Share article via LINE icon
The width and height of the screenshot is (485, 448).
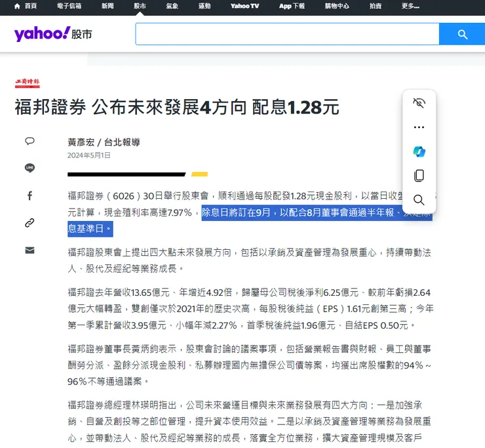click(29, 168)
